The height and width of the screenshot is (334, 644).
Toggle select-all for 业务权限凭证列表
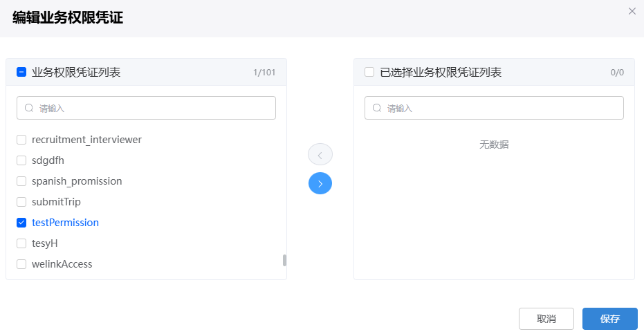point(21,72)
